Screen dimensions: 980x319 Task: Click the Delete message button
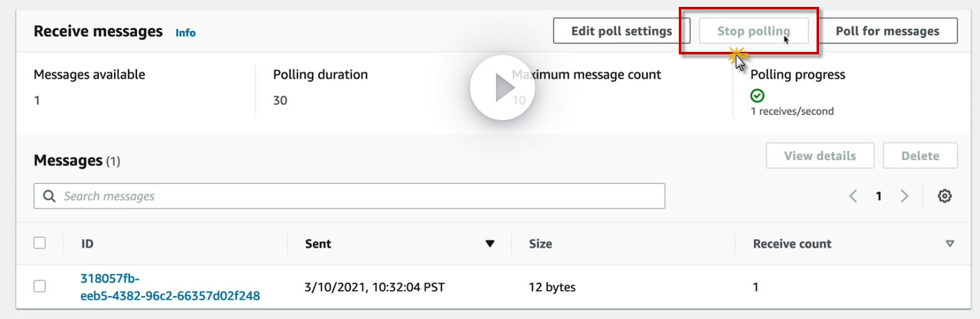coord(920,156)
